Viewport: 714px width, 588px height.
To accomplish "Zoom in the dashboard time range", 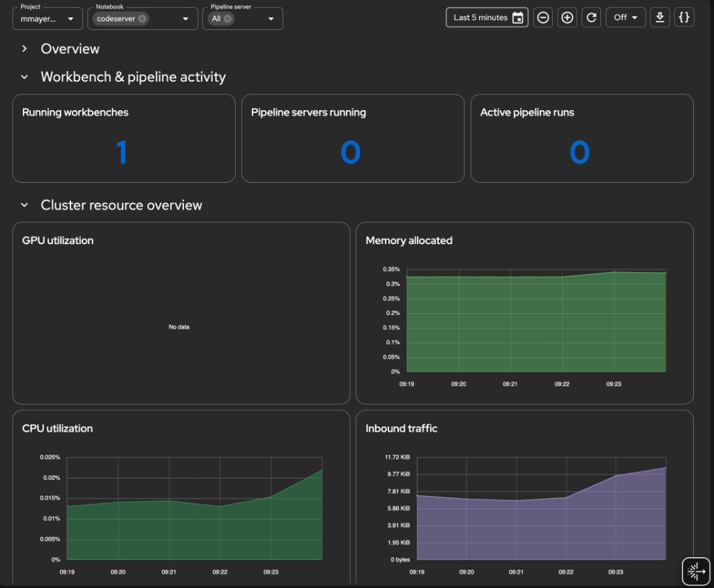I will (x=567, y=17).
